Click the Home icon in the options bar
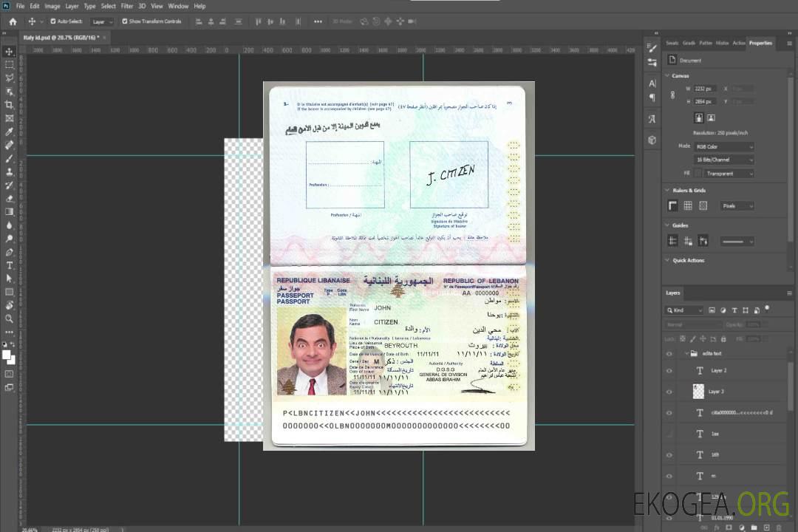 pyautogui.click(x=13, y=21)
